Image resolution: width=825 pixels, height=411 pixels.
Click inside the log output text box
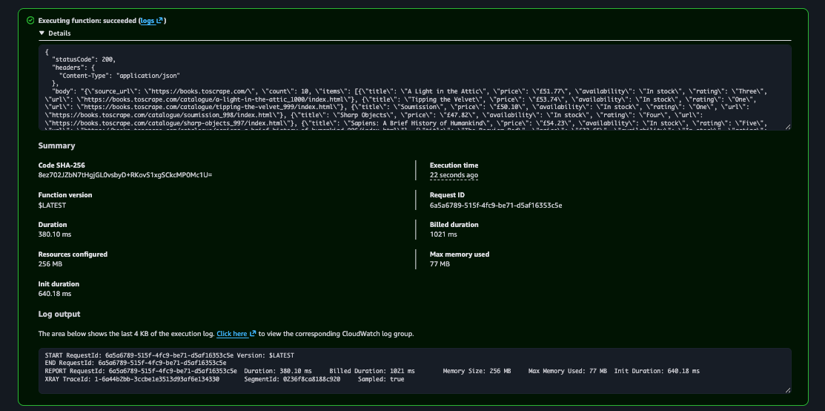[415, 370]
